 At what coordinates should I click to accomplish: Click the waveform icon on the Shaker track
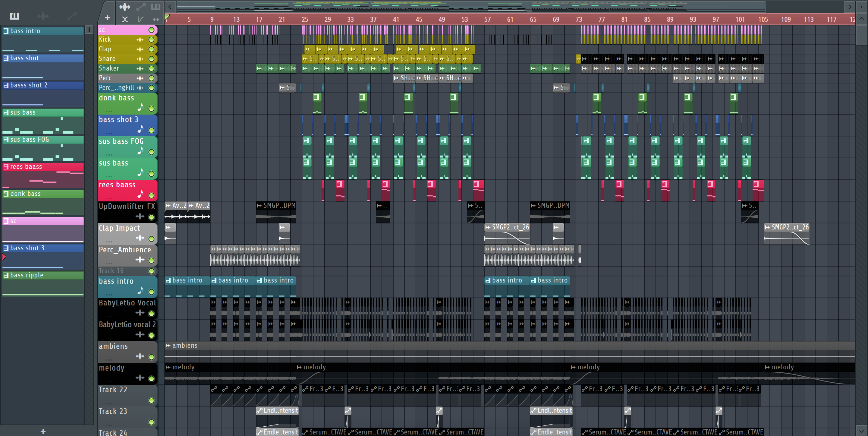pyautogui.click(x=140, y=69)
